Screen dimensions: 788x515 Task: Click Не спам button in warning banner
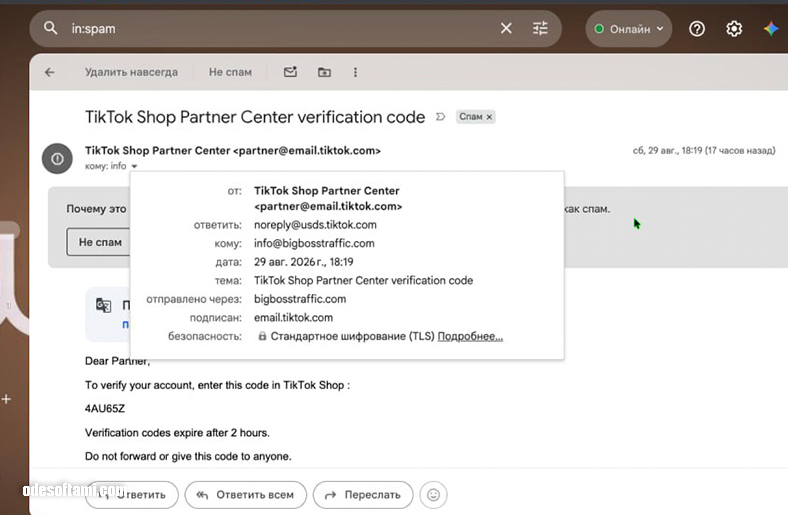point(98,242)
